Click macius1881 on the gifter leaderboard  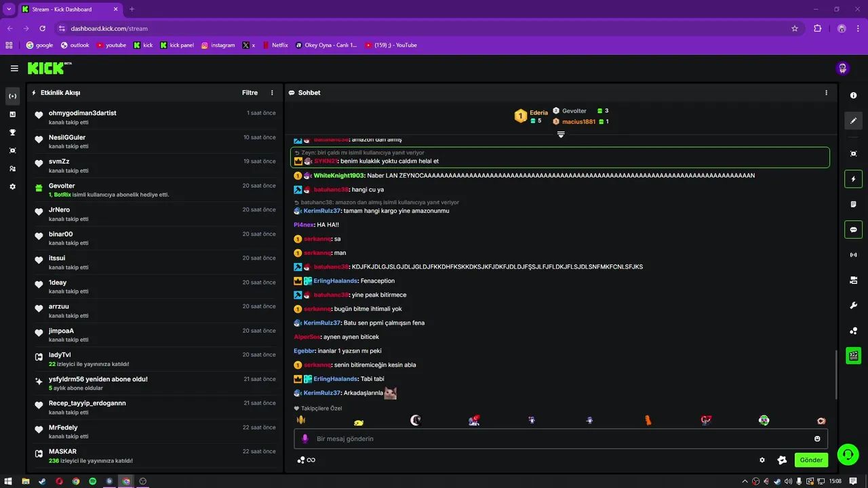[578, 122]
